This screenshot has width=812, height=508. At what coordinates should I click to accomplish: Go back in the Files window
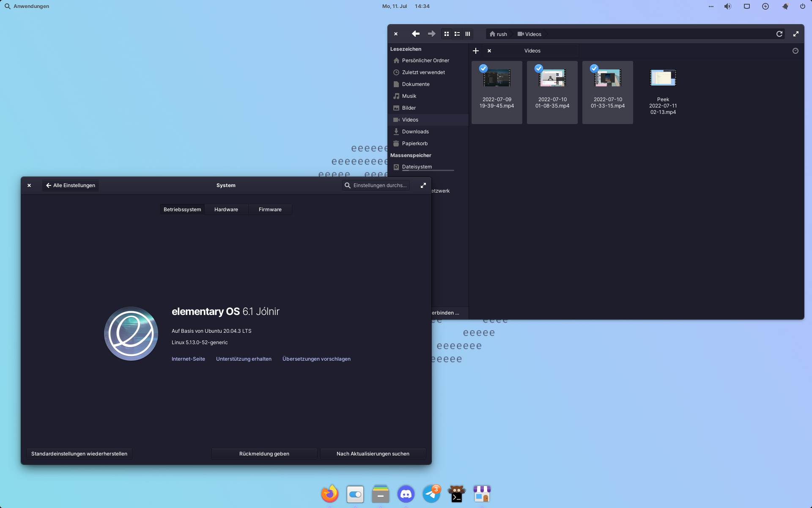(x=416, y=34)
